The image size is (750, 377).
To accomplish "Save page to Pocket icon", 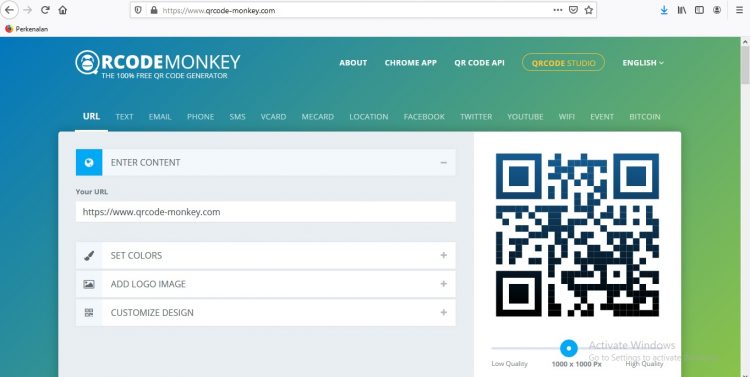I will [573, 10].
